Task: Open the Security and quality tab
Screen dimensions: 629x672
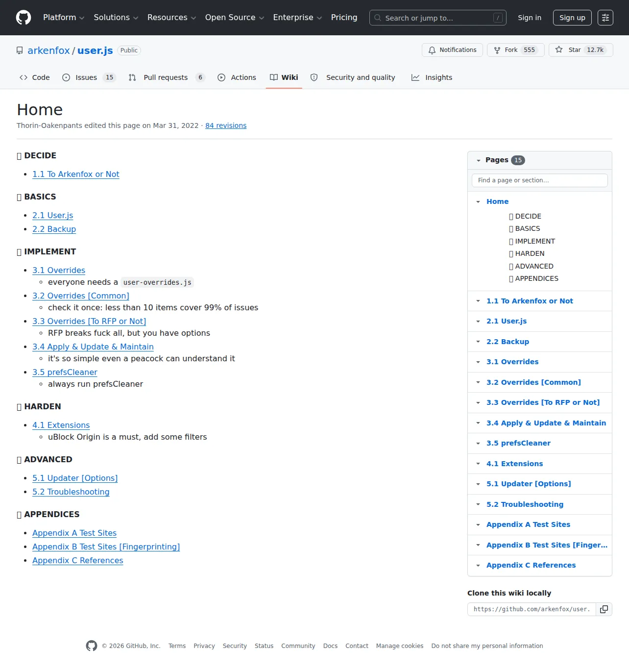Action: tap(353, 77)
